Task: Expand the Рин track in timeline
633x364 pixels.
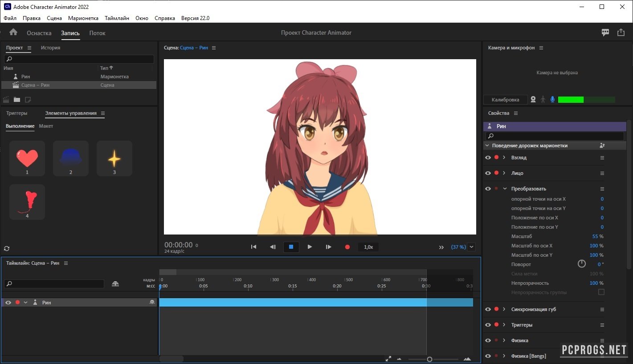Action: pyautogui.click(x=25, y=303)
